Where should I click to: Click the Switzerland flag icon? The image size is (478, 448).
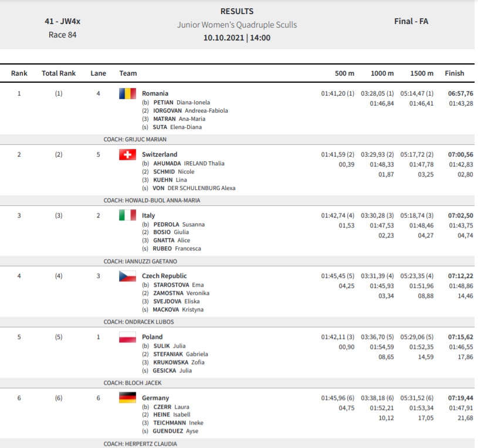[x=127, y=155]
